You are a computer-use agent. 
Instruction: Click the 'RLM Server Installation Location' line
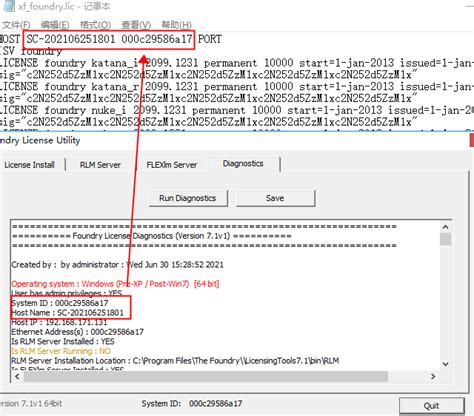(175, 361)
